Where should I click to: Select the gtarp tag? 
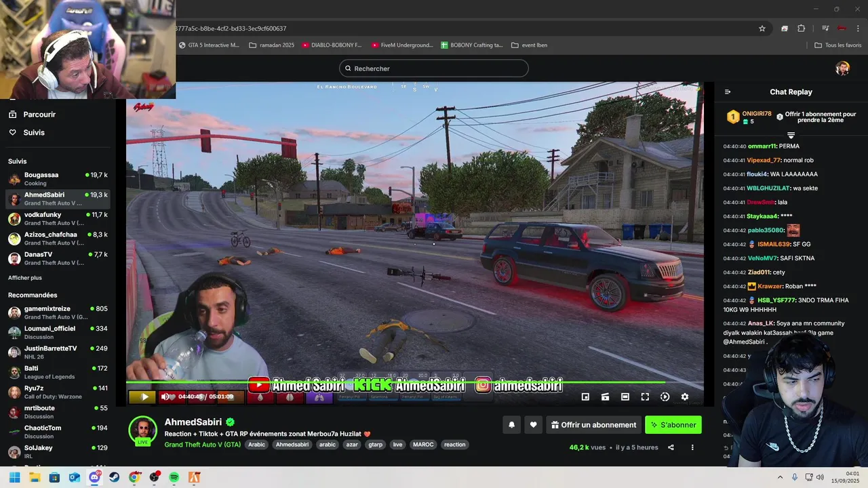pyautogui.click(x=375, y=445)
